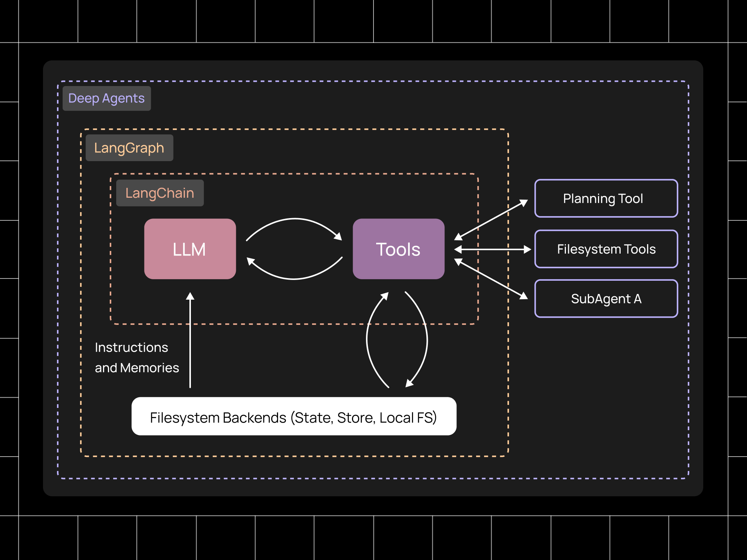
Task: Click the diagonal arrow to Planning Tool
Action: pos(490,220)
